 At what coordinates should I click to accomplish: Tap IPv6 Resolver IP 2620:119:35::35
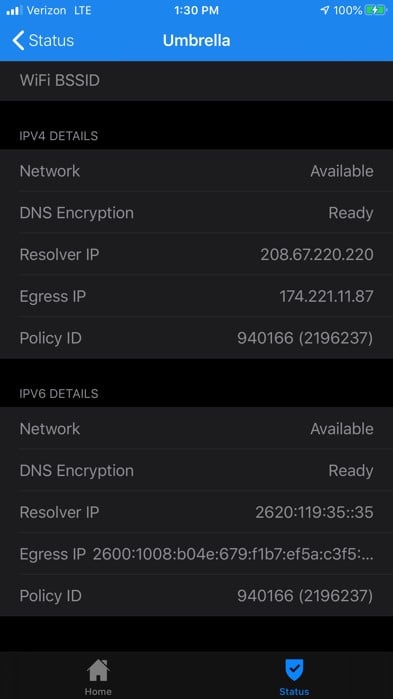(315, 513)
